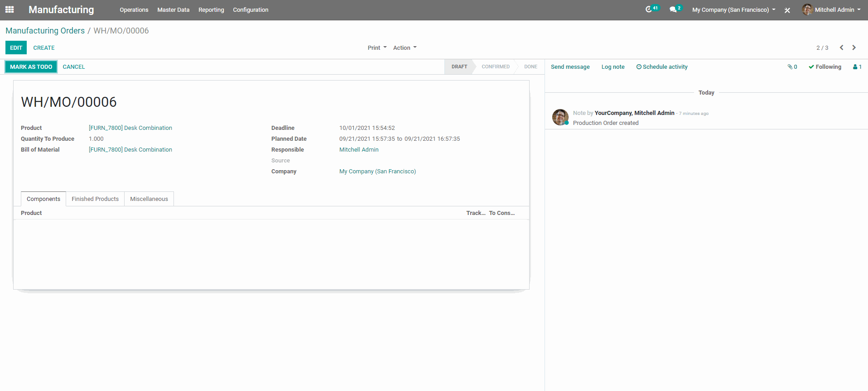
Task: Open attachments paperclip counter
Action: [x=792, y=67]
